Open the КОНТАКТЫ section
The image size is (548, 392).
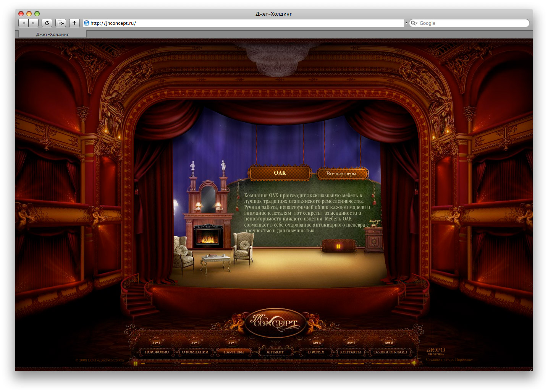[351, 352]
